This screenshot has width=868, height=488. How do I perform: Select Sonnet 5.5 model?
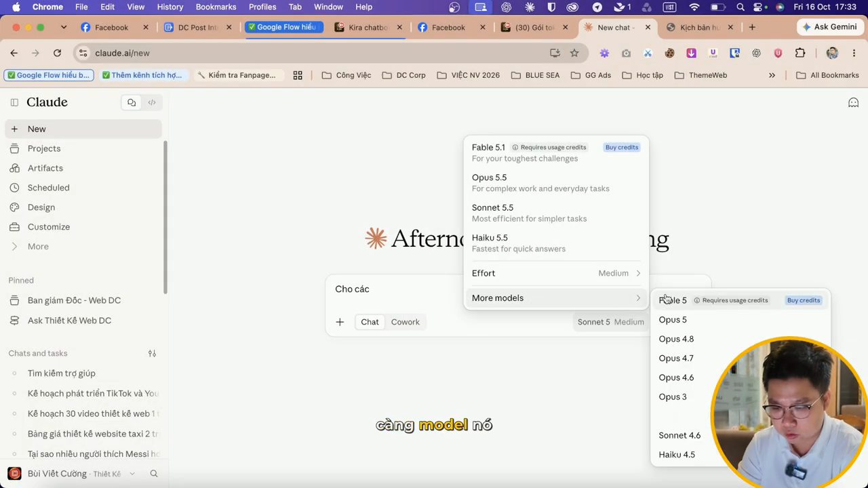click(x=556, y=213)
